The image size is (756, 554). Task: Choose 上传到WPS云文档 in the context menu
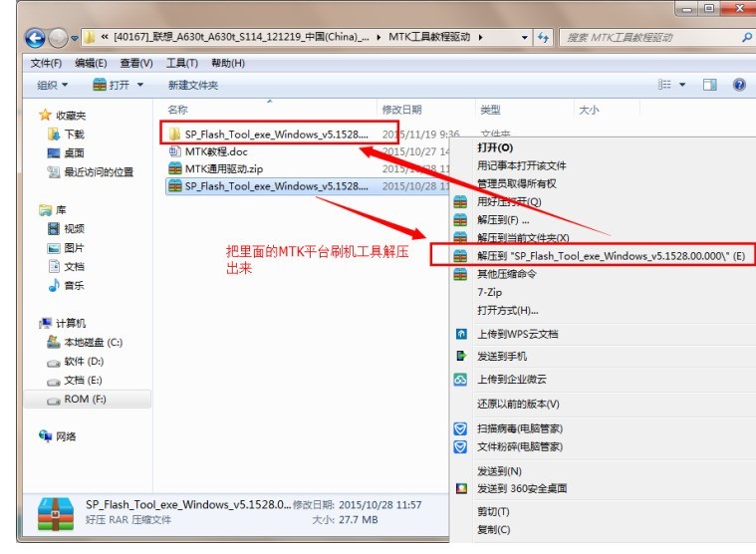[x=517, y=334]
